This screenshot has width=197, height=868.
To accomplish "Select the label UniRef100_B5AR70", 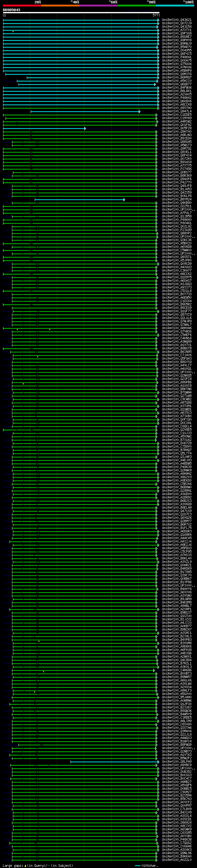I will (x=176, y=47).
